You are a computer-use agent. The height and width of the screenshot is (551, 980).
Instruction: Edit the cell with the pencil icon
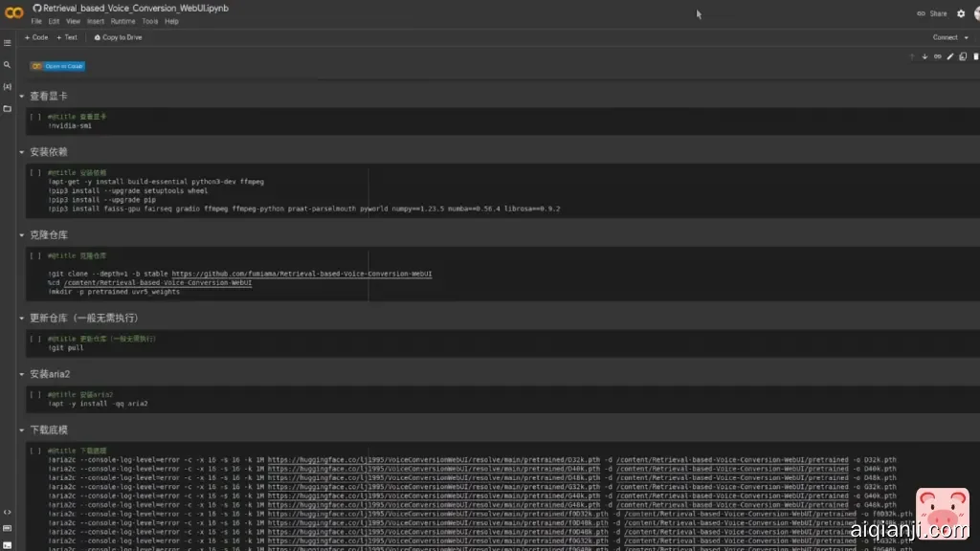pos(949,56)
